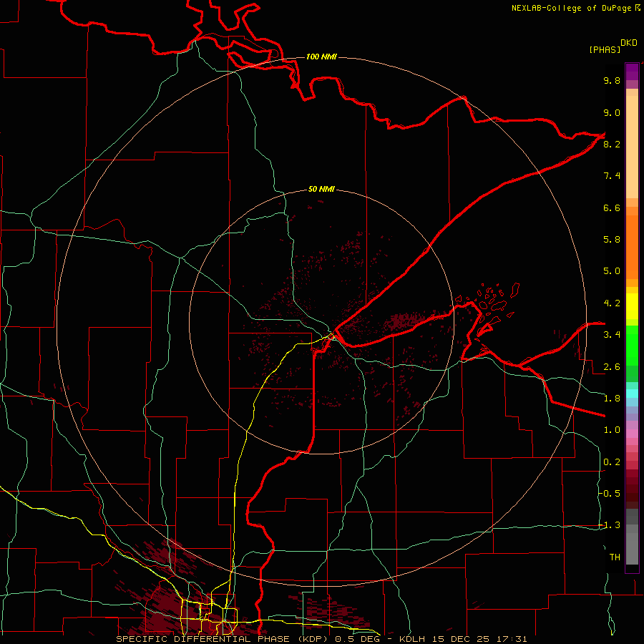644x644 pixels.
Task: Click the 5.0 legend value
Action: point(612,271)
